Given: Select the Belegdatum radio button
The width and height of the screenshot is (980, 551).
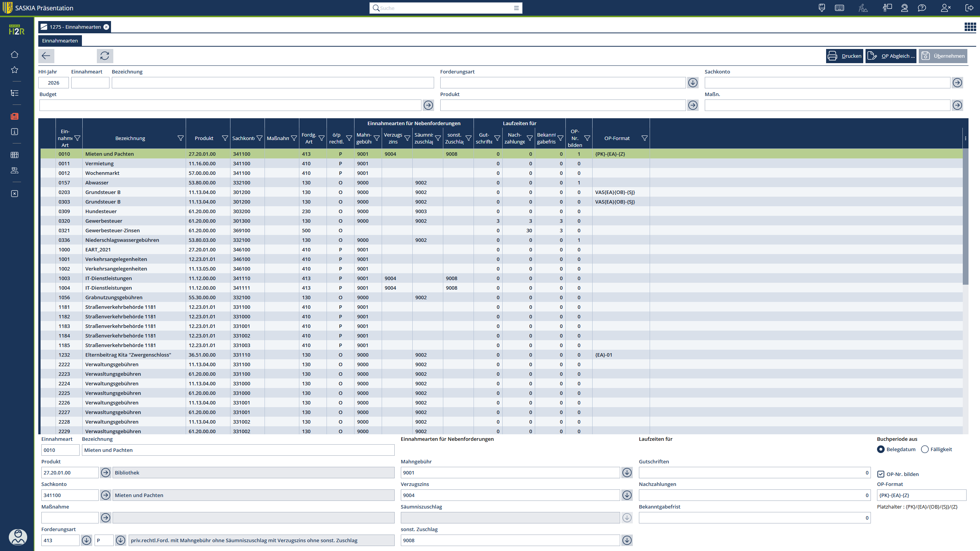Looking at the screenshot, I should click(x=881, y=449).
